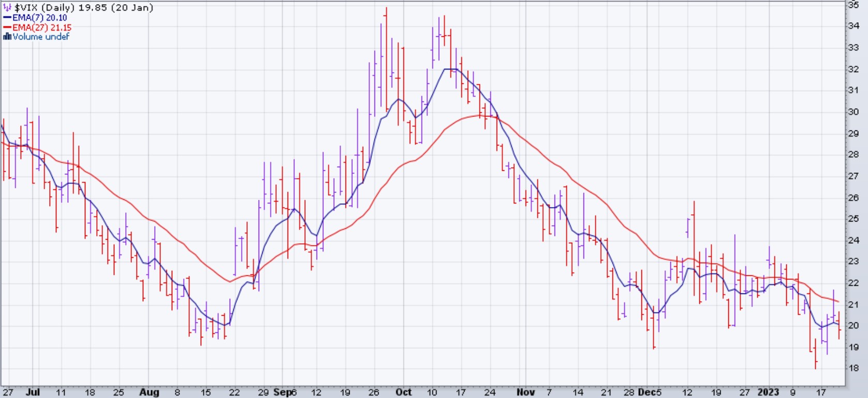Image resolution: width=868 pixels, height=398 pixels.
Task: Click the bar-chart icon beside $VIX title
Action: [x=7, y=8]
